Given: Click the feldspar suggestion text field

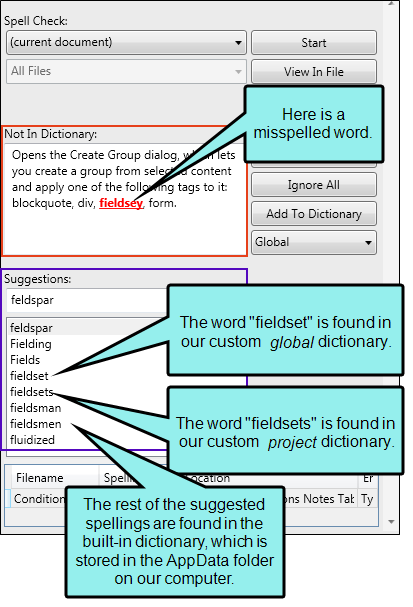Looking at the screenshot, I should [x=87, y=300].
